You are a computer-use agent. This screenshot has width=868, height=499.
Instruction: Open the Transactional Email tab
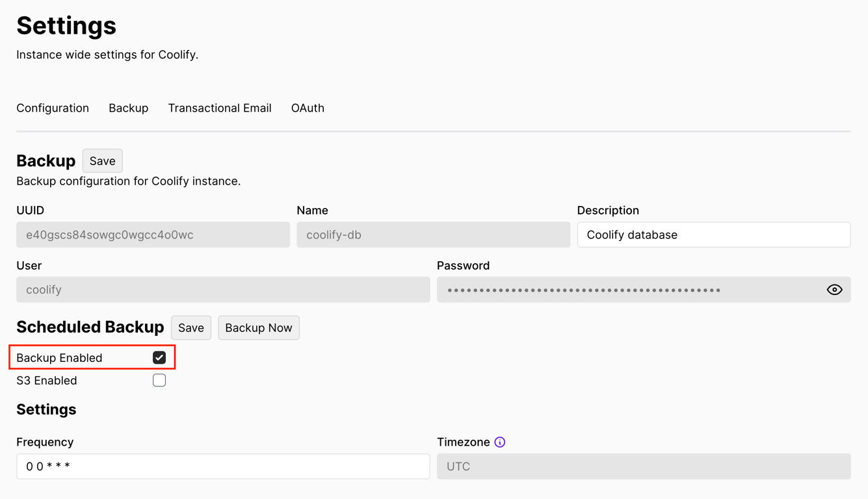[x=220, y=108]
